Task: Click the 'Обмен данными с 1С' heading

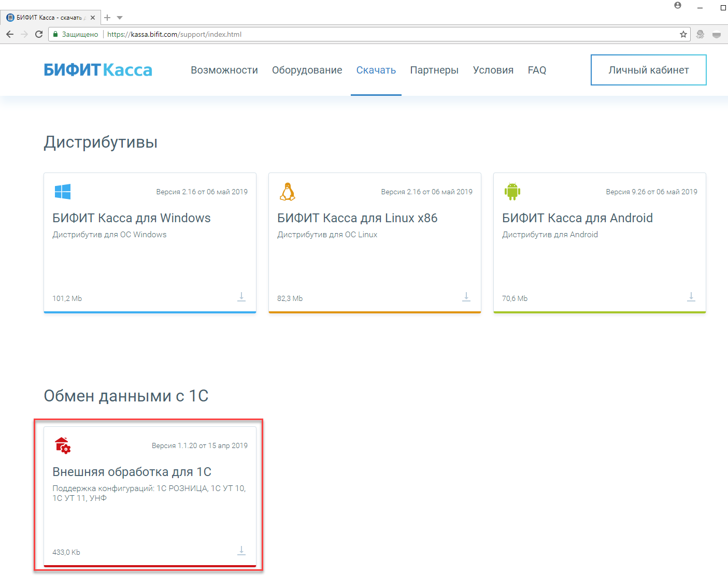Action: coord(126,396)
